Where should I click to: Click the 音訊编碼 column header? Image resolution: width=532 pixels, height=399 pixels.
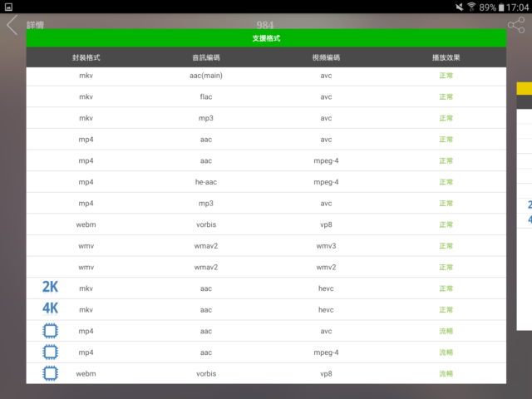(206, 57)
